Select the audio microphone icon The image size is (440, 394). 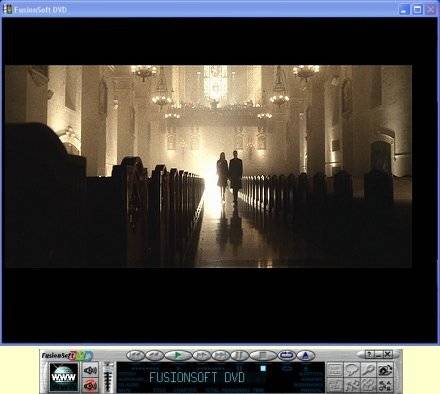click(368, 370)
